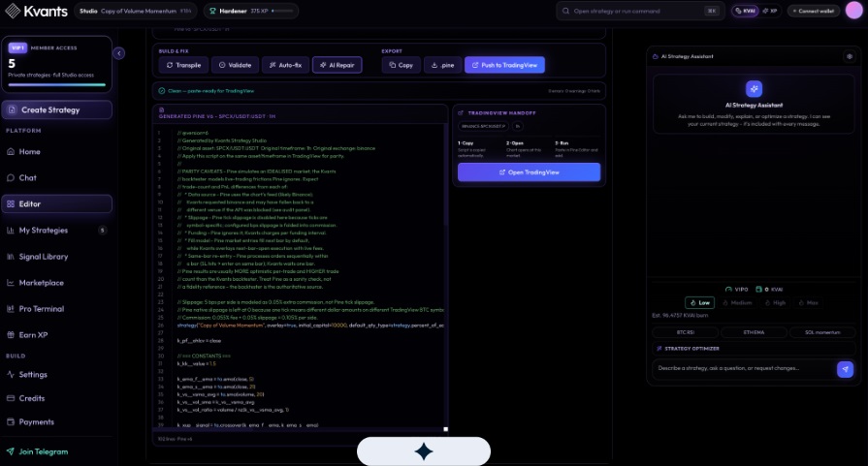Click the Payments clipboard icon
Screen dimensions: 868x466
pos(11,421)
